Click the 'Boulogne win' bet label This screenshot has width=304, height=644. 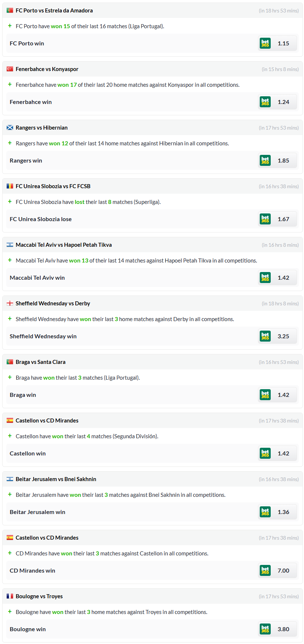pos(28,629)
